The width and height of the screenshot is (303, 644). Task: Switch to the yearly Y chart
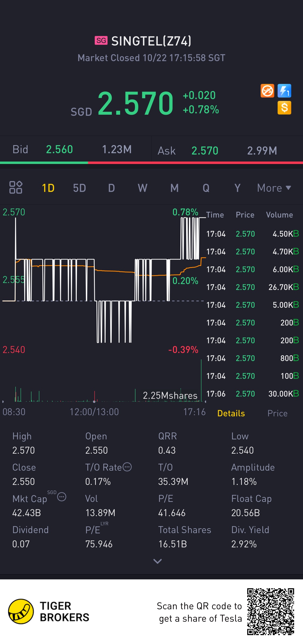[x=237, y=188]
